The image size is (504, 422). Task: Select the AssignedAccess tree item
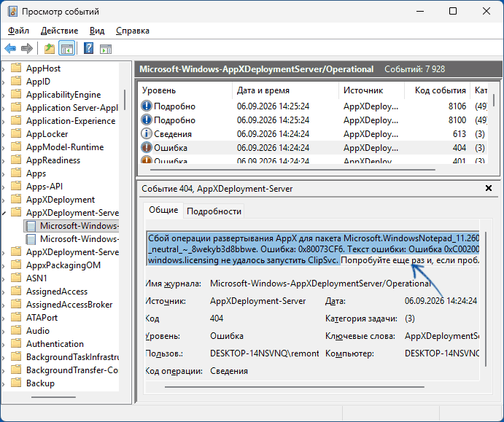pos(57,292)
